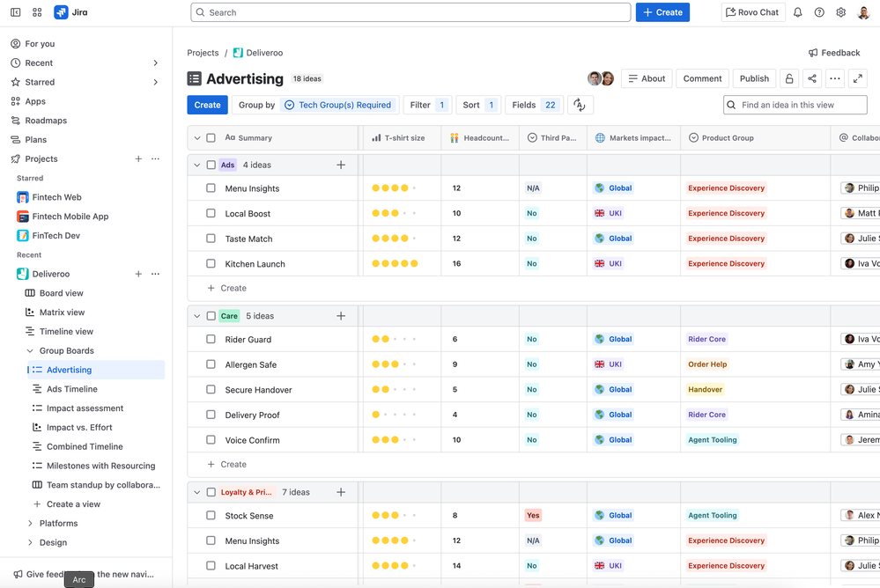Enter fullscreen with the expand arrows icon

[x=857, y=78]
